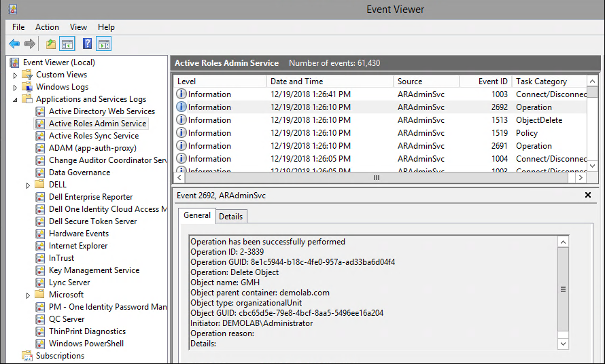Click the Up one level folder icon
Image resolution: width=605 pixels, height=364 pixels.
click(x=50, y=44)
